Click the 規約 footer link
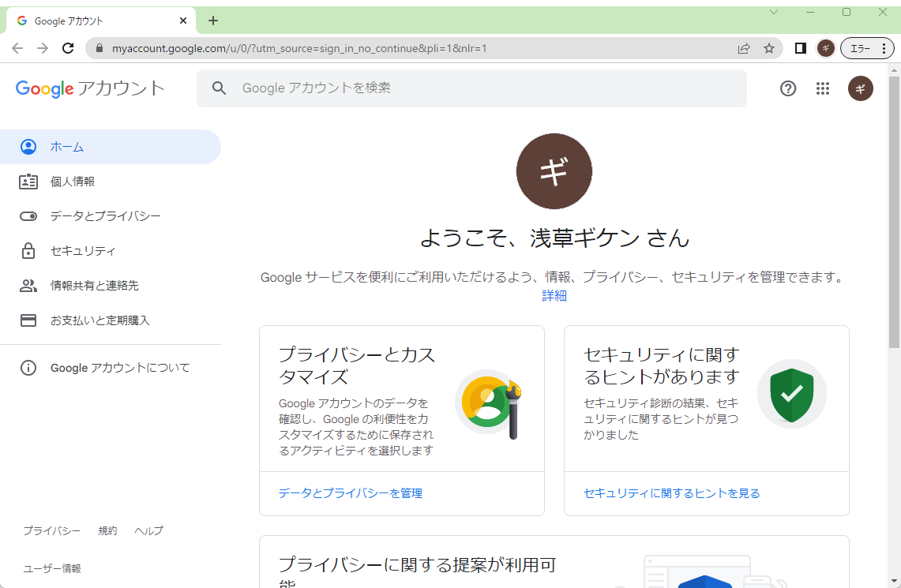The image size is (901, 588). pyautogui.click(x=107, y=530)
